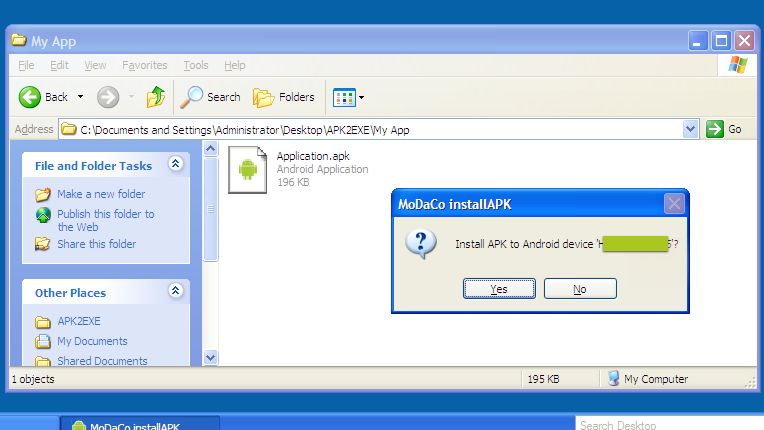Click the 195 KB status bar entry
The width and height of the screenshot is (764, 430).
tap(543, 379)
